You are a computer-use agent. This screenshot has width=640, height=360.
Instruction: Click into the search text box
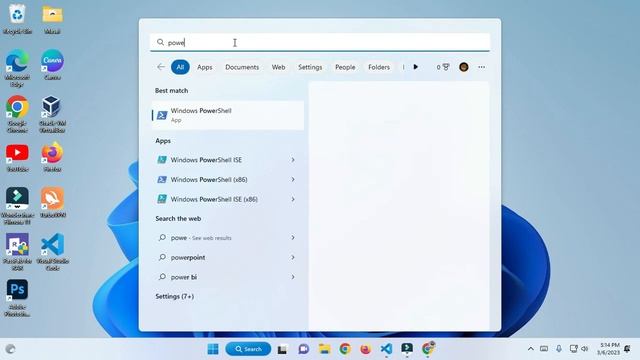pos(320,42)
